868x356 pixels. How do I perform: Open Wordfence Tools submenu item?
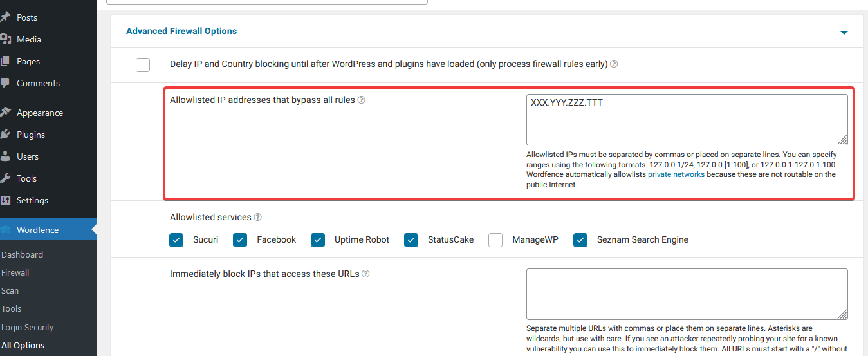coord(12,308)
